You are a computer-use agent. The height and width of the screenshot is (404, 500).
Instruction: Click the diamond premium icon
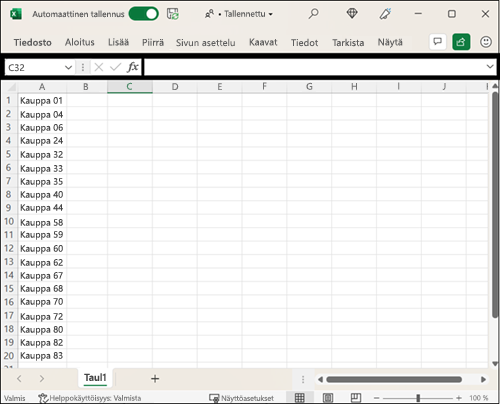[x=352, y=14]
